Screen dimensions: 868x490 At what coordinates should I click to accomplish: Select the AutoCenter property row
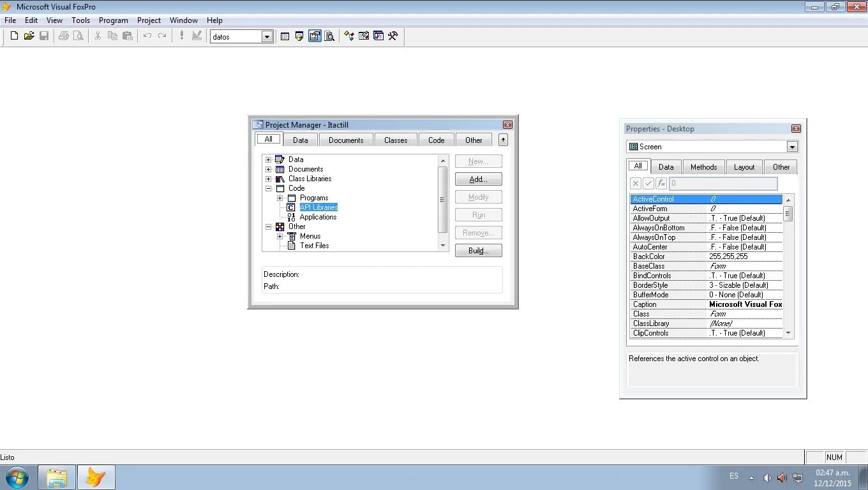pos(706,247)
